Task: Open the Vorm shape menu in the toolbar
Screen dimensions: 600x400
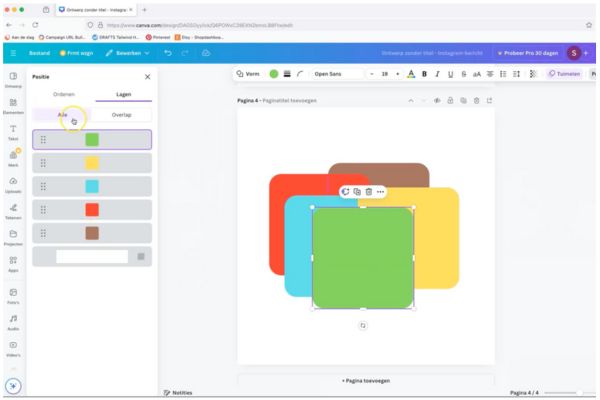Action: point(248,74)
